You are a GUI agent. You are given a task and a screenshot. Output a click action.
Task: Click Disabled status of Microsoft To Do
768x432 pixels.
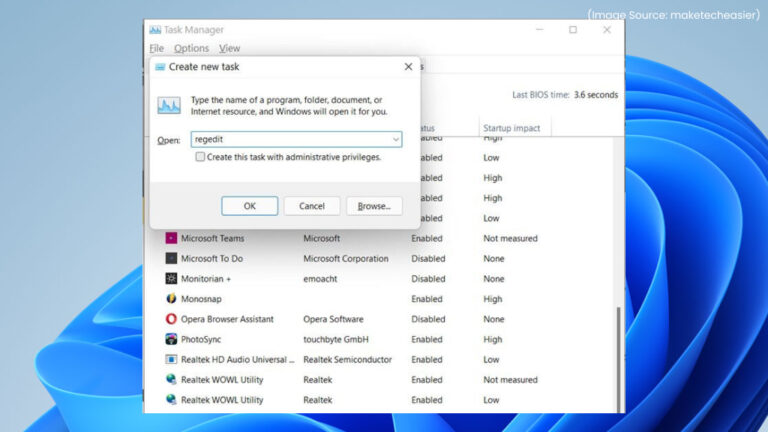(x=428, y=258)
